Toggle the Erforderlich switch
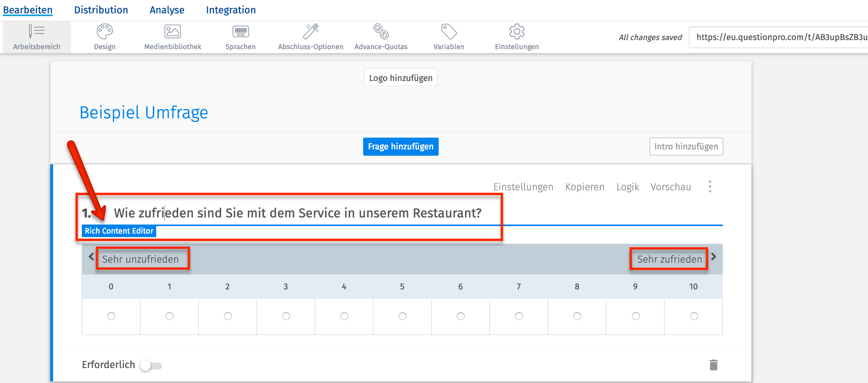The image size is (868, 383). (x=151, y=366)
